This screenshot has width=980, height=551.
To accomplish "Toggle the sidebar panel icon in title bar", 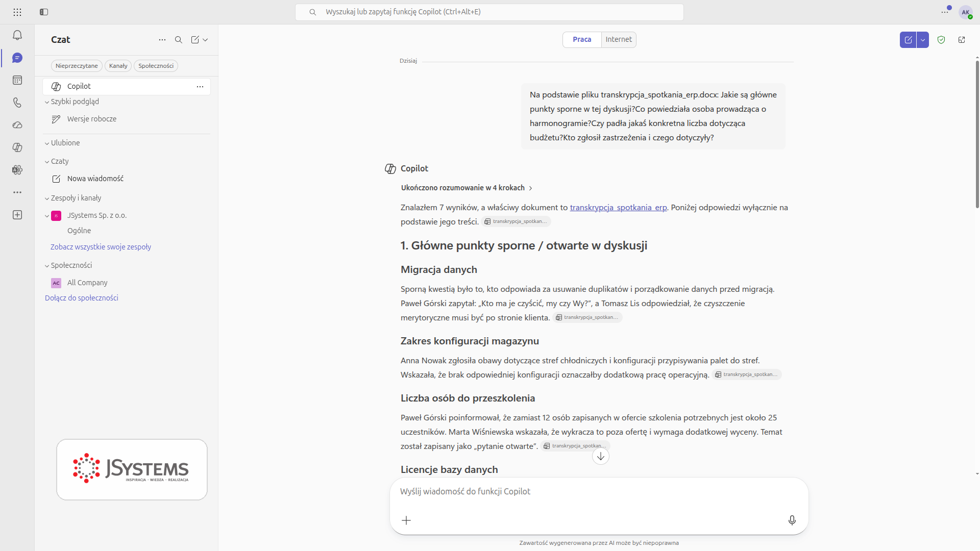I will click(x=44, y=12).
